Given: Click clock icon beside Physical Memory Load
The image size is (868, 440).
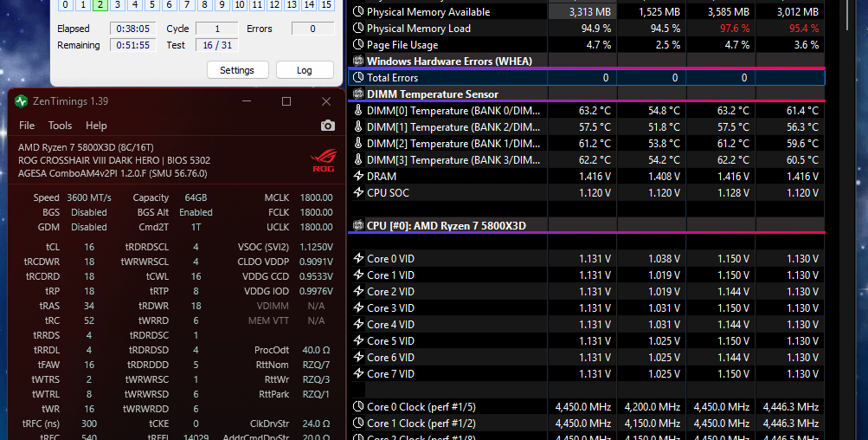Looking at the screenshot, I should coord(358,29).
